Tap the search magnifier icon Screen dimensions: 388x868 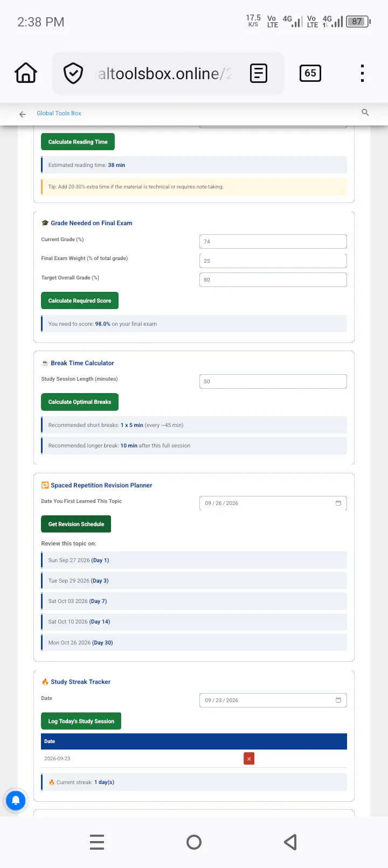click(365, 113)
